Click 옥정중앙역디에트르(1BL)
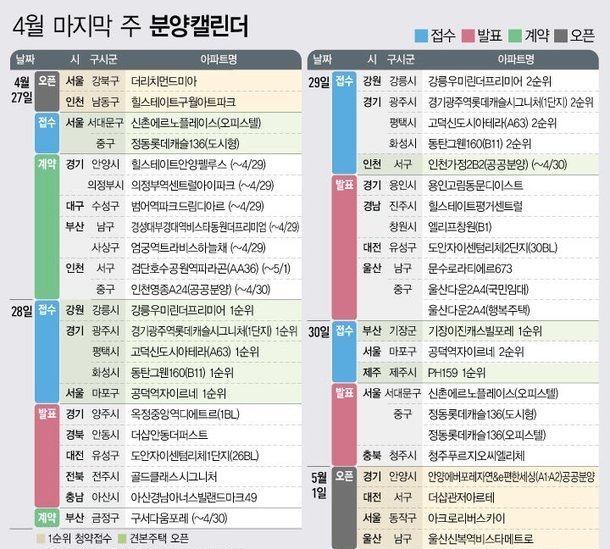The width and height of the screenshot is (610, 549). (x=185, y=414)
